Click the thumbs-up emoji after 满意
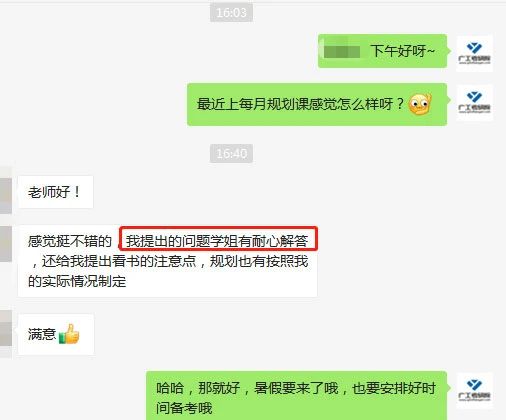This screenshot has height=420, width=506. 69,334
